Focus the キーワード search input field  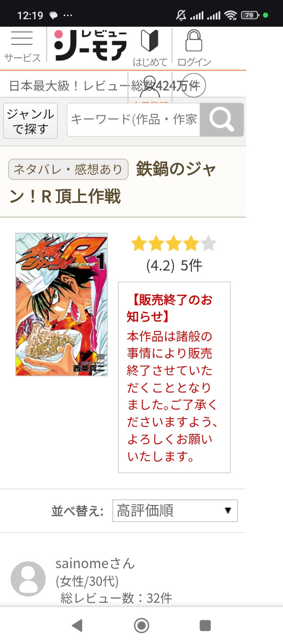tap(134, 120)
